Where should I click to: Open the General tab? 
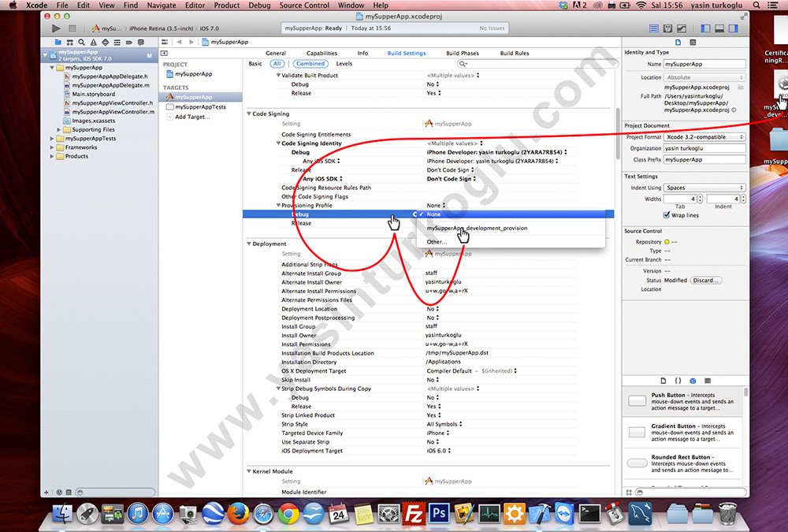275,54
